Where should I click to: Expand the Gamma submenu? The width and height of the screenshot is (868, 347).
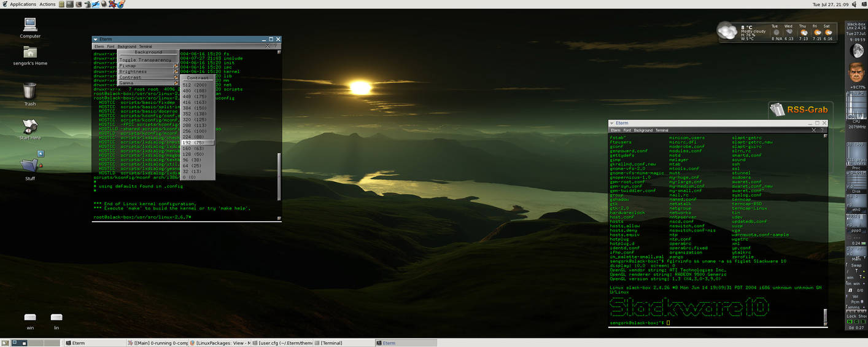click(x=147, y=83)
